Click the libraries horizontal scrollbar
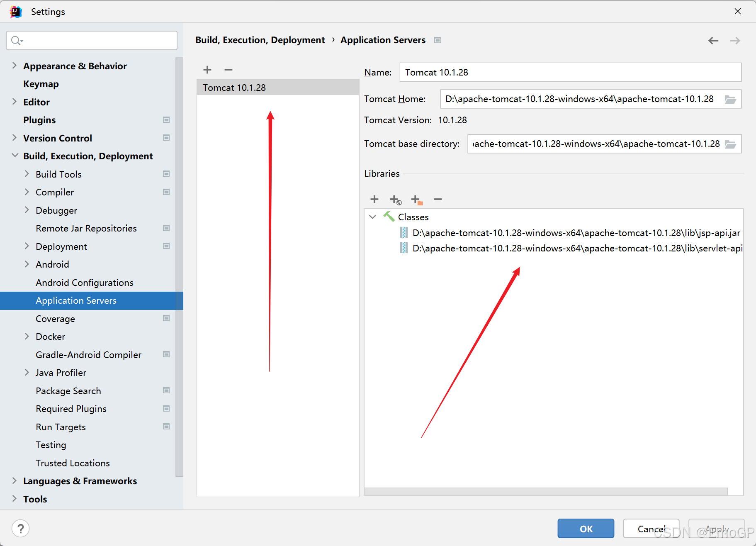This screenshot has height=546, width=756. 546,492
